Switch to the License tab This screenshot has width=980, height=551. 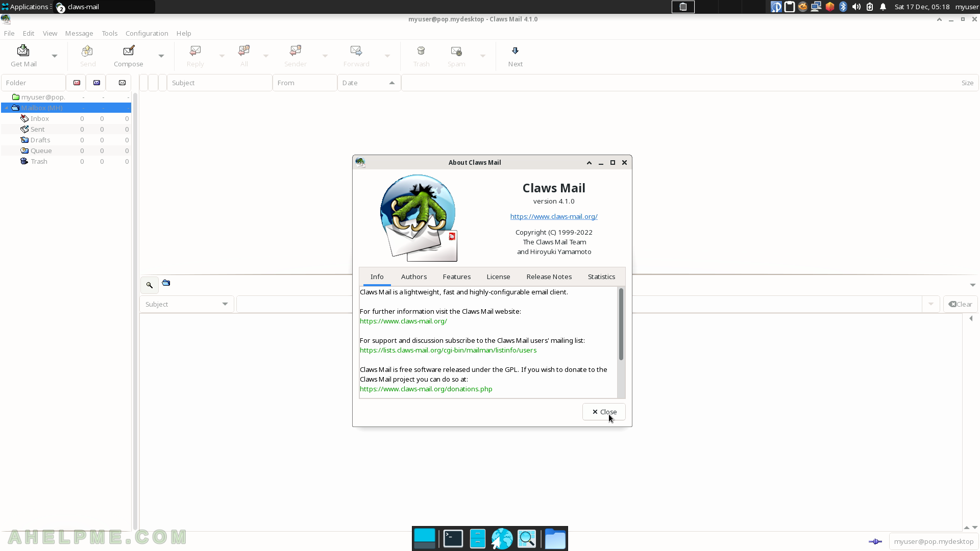tap(498, 277)
